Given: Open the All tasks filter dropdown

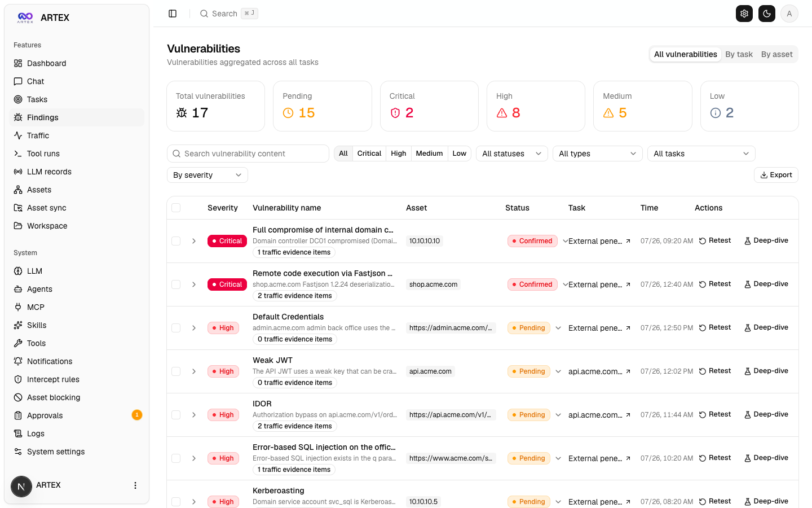Looking at the screenshot, I should click(701, 154).
